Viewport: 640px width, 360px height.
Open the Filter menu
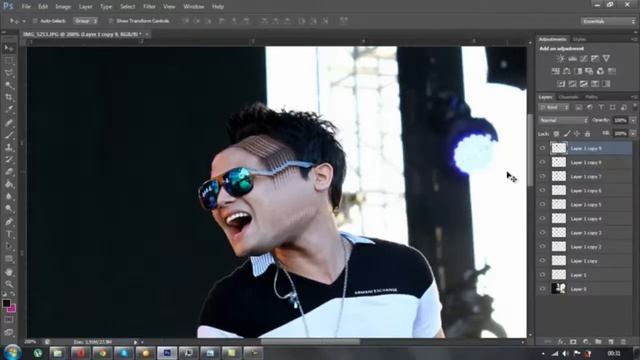pyautogui.click(x=149, y=7)
